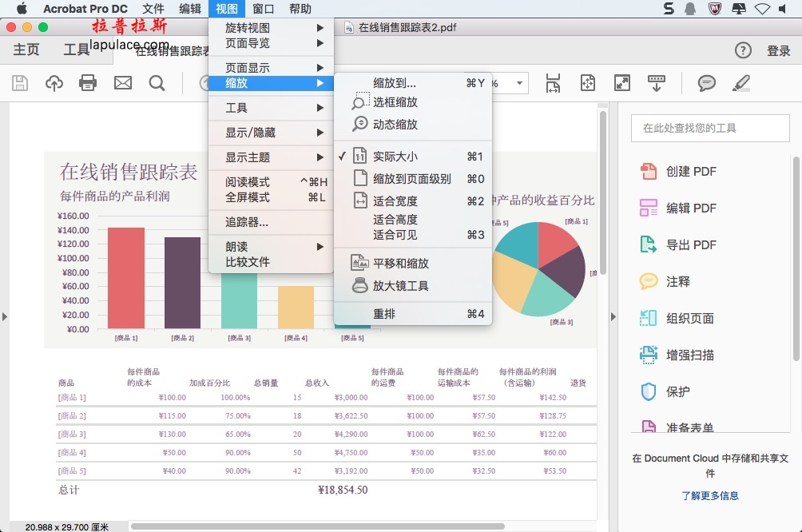Click the search magnifier icon
Screen dimensions: 802x532
(157, 83)
